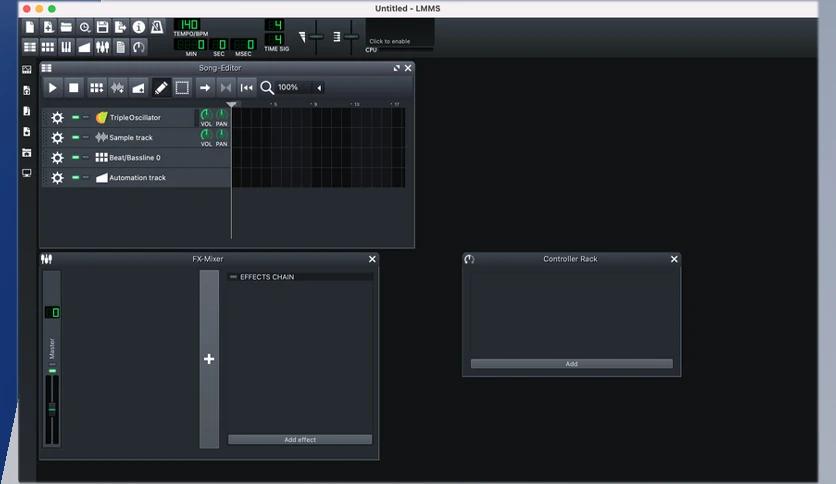The width and height of the screenshot is (836, 484).
Task: Mute the Beat/Bassline 0 track
Action: [75, 158]
